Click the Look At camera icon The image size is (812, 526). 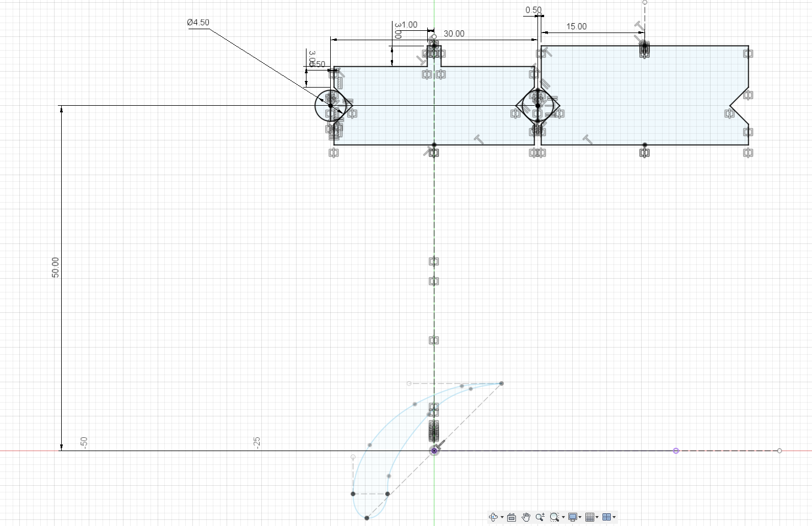512,517
